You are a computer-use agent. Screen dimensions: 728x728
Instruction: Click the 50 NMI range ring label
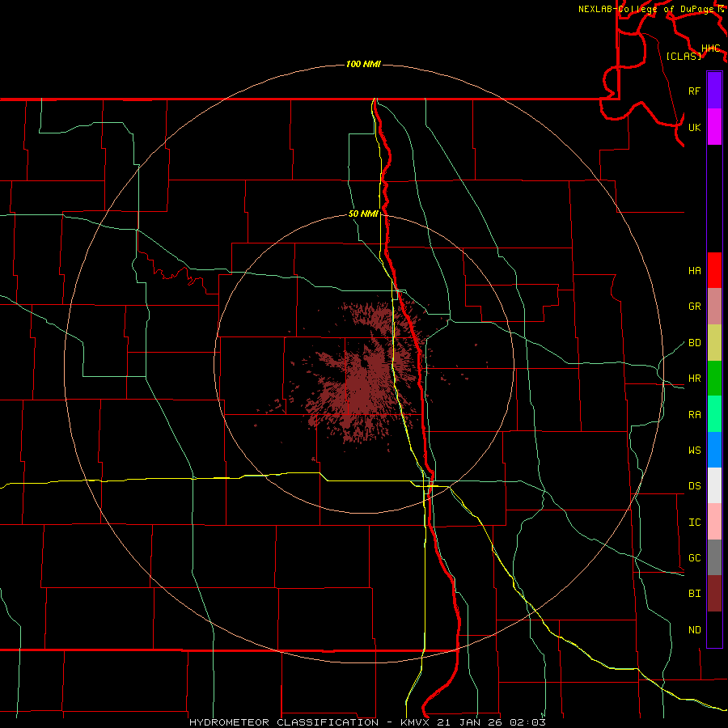(x=363, y=214)
